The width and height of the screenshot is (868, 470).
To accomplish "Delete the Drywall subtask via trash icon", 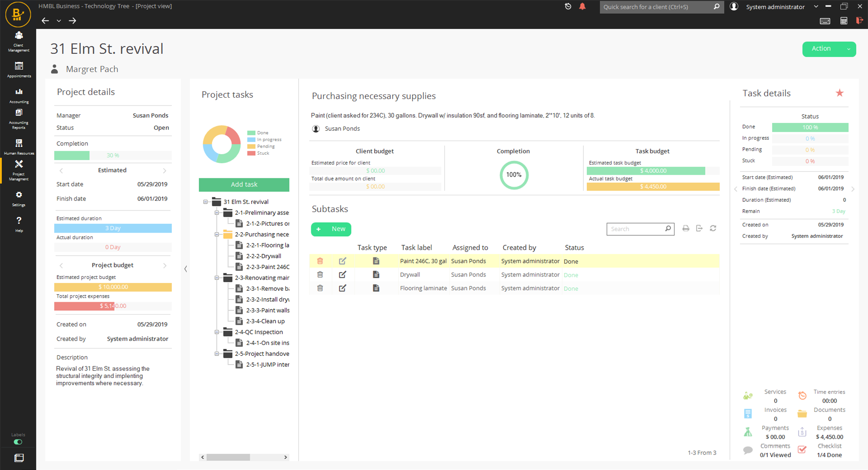I will 320,275.
